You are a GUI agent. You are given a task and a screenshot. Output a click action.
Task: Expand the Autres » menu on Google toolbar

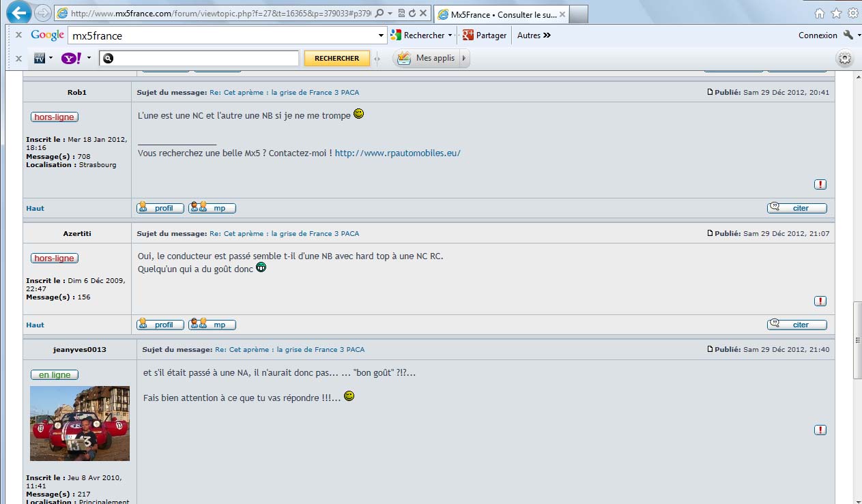coord(534,35)
